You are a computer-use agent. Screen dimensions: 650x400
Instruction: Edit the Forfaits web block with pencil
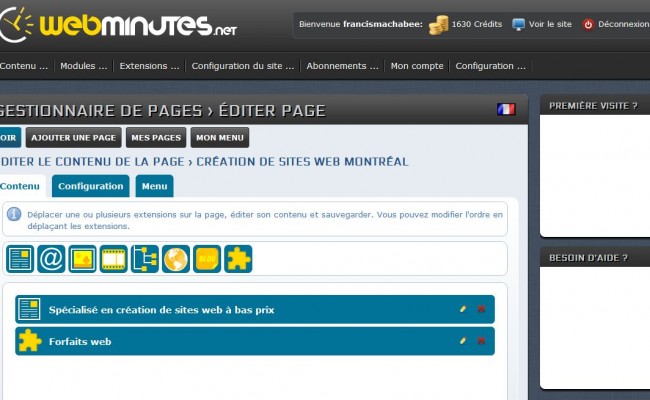pos(462,341)
